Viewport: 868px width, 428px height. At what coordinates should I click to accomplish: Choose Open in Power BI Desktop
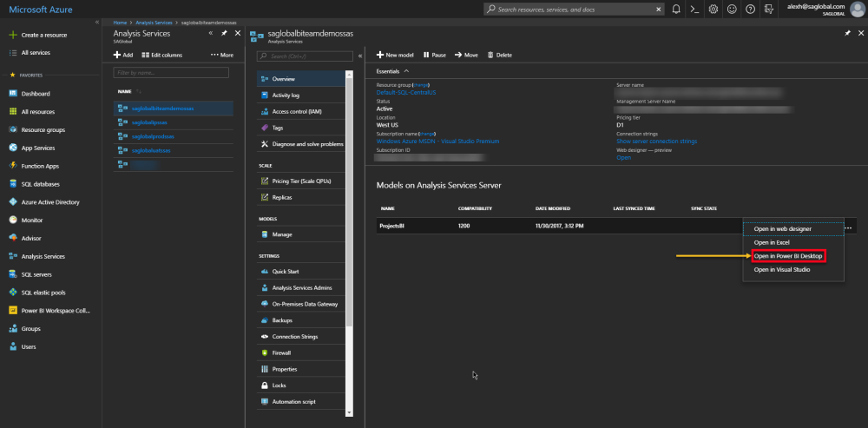point(787,256)
